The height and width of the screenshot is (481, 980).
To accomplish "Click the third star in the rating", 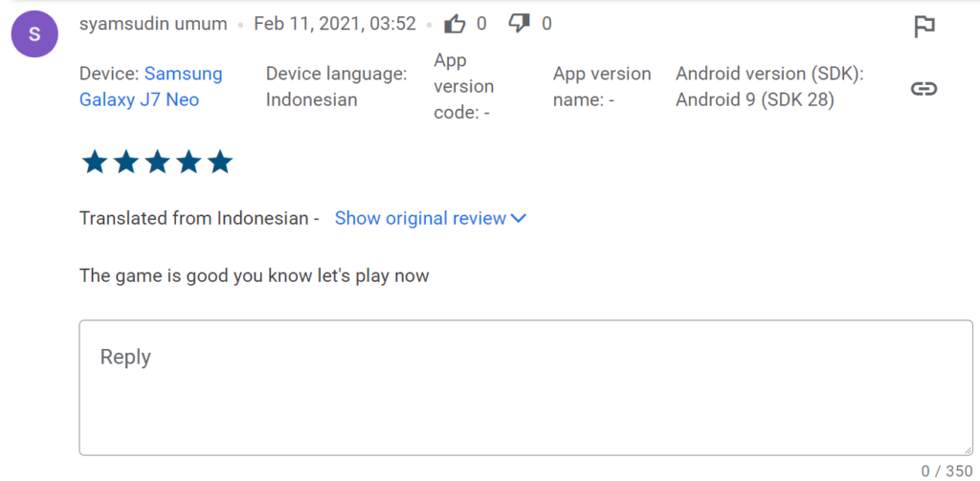I will point(157,163).
